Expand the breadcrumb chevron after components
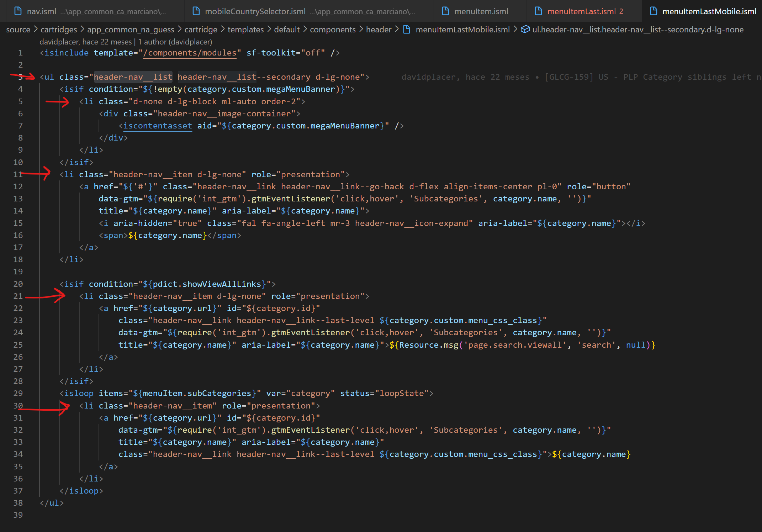The width and height of the screenshot is (762, 532). (x=361, y=30)
